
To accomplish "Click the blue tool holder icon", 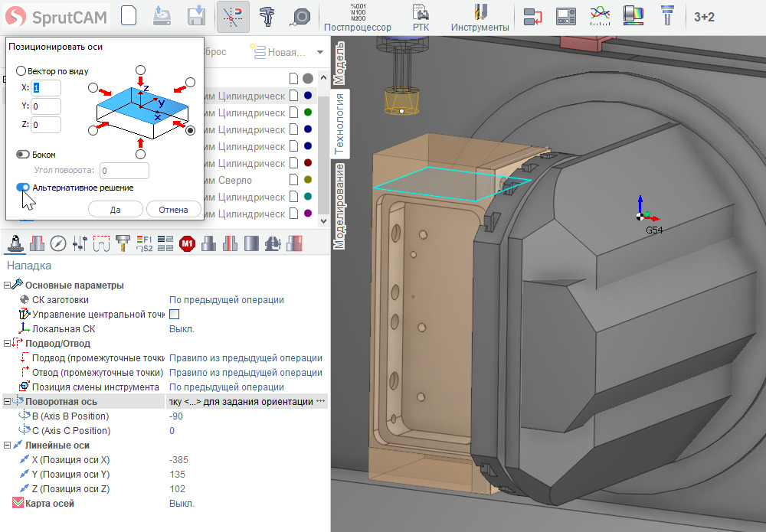I will point(667,16).
